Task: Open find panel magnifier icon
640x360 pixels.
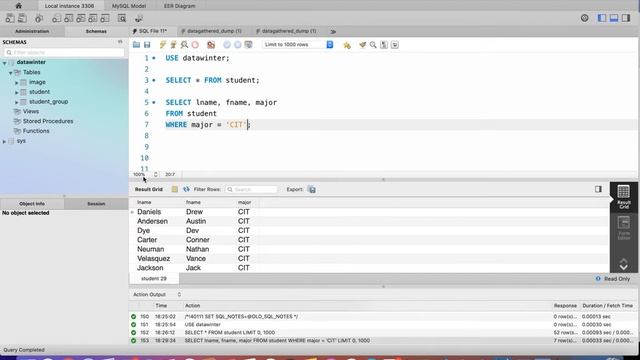Action: 373,45
